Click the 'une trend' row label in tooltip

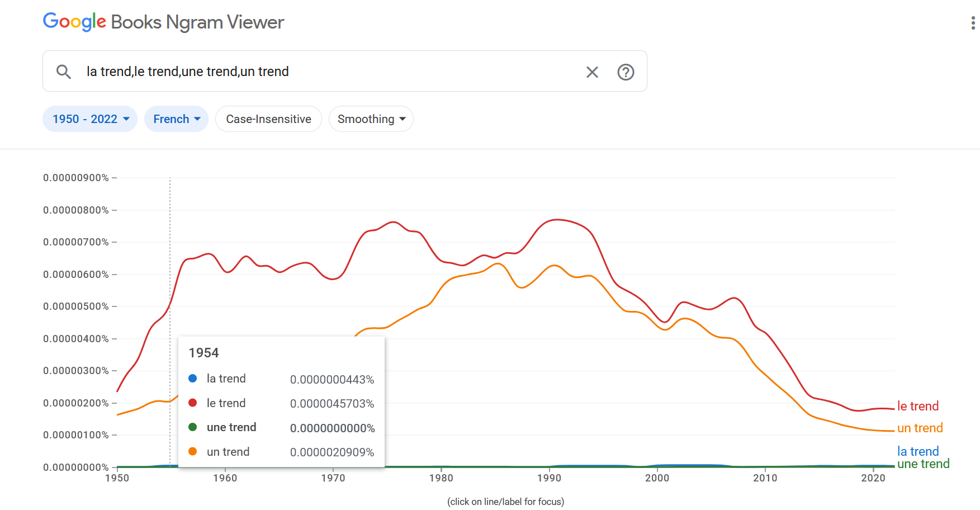click(231, 427)
